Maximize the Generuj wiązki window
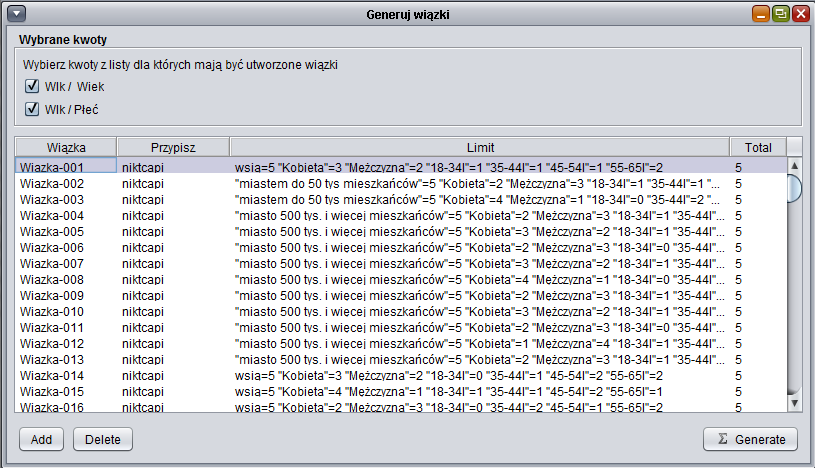The image size is (815, 468). [780, 14]
